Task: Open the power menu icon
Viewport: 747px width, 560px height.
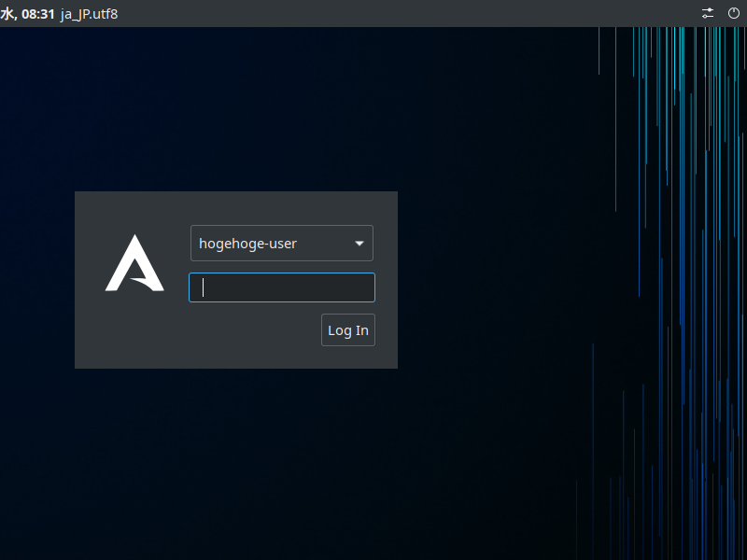Action: pos(734,13)
